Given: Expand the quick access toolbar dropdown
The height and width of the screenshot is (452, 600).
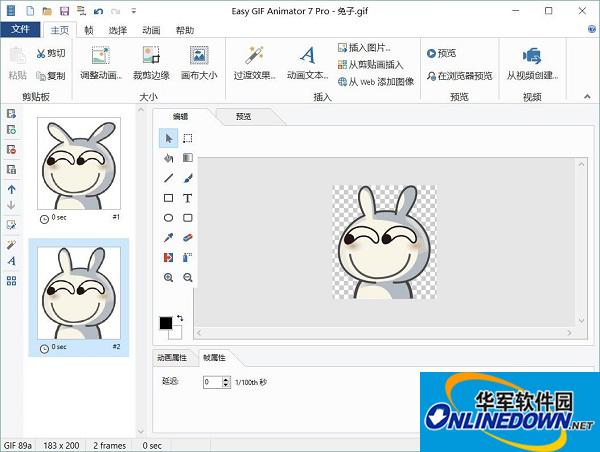Looking at the screenshot, I should pos(134,11).
